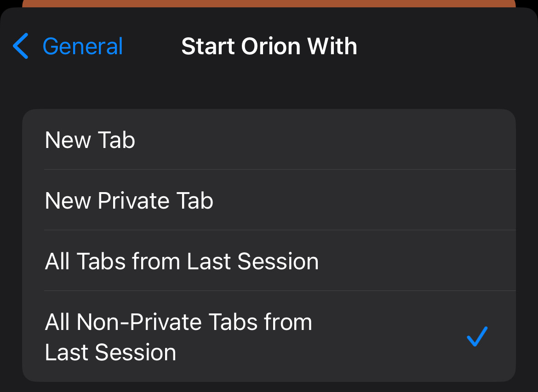Click the "Last Session" second-line text

pyautogui.click(x=110, y=352)
